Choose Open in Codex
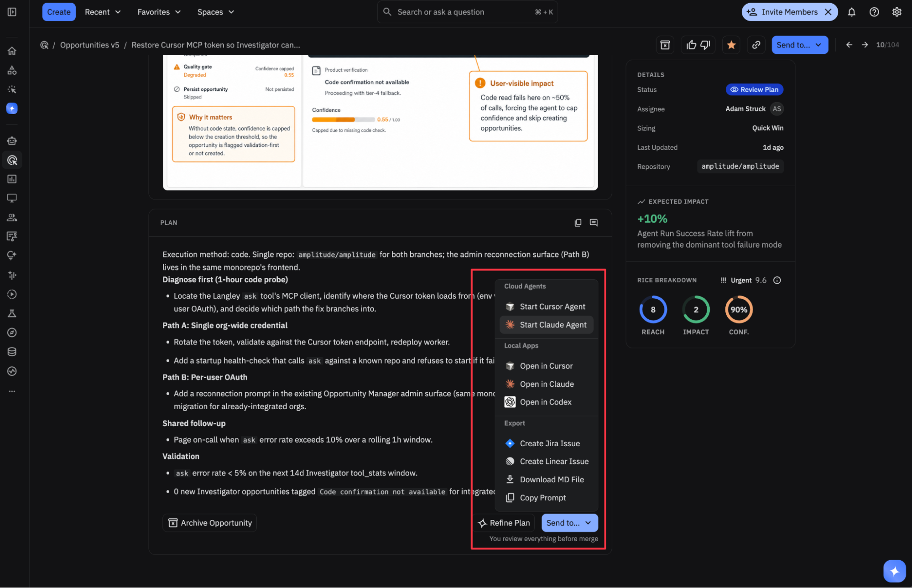This screenshot has width=912, height=588. 547,402
